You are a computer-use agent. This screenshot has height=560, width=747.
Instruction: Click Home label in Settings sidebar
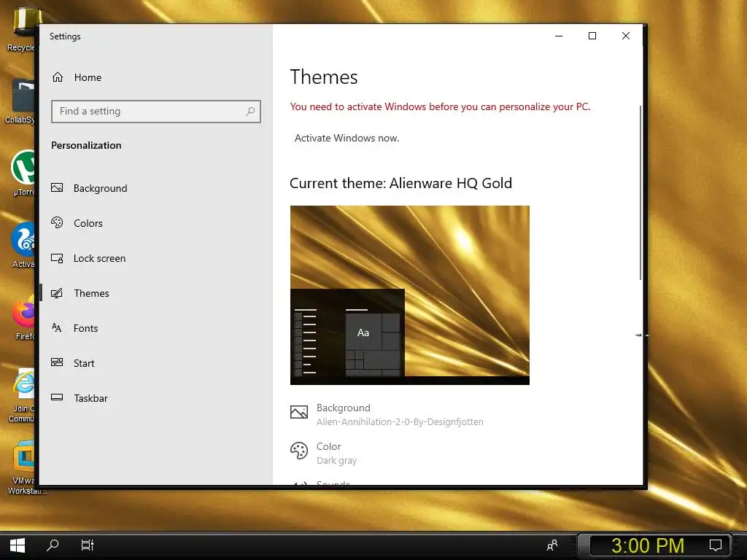point(88,77)
